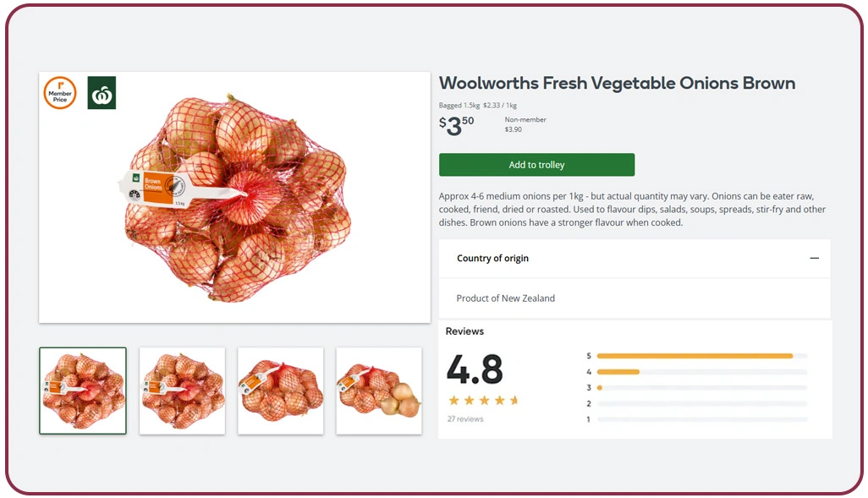Click the Country of origin section header
868x498 pixels.
[492, 258]
